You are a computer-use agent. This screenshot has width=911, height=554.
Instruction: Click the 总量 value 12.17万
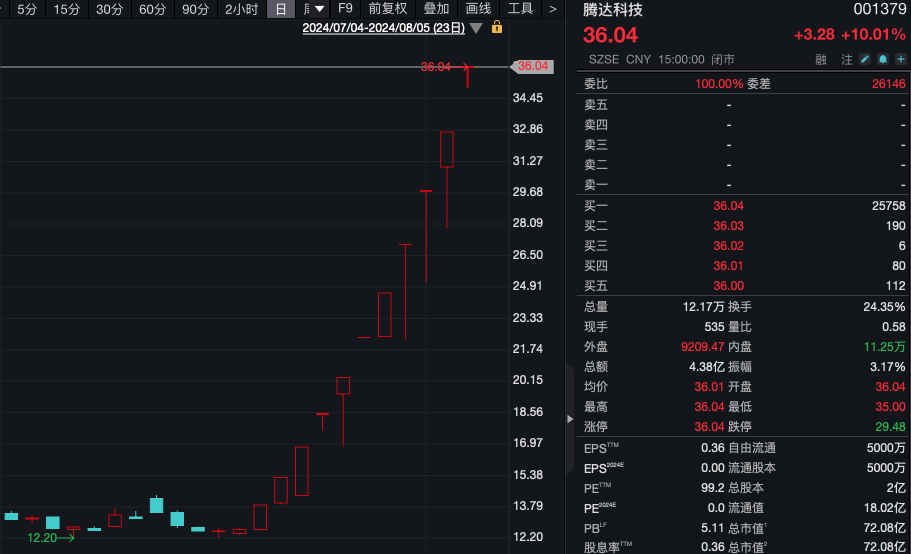point(703,307)
